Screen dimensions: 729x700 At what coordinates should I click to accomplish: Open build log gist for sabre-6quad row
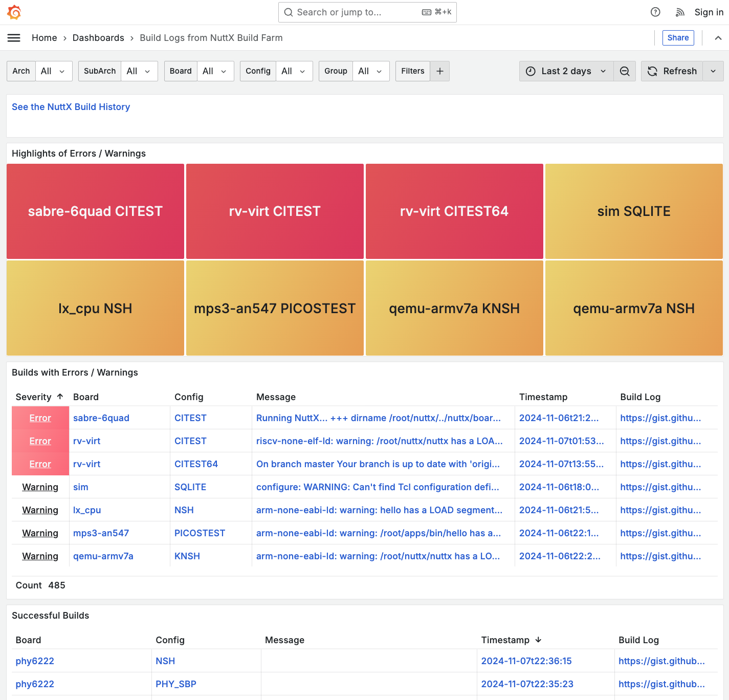click(x=660, y=418)
